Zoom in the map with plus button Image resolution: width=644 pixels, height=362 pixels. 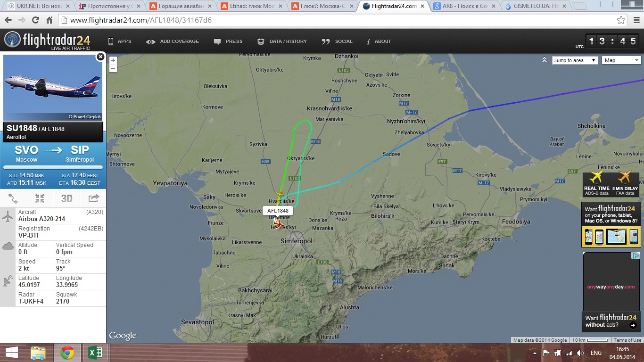[x=113, y=60]
